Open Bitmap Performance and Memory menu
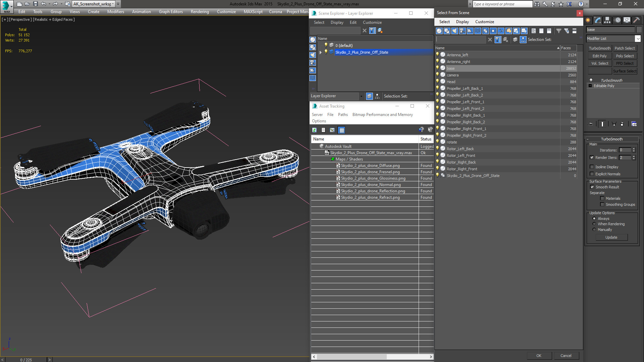 pyautogui.click(x=383, y=115)
